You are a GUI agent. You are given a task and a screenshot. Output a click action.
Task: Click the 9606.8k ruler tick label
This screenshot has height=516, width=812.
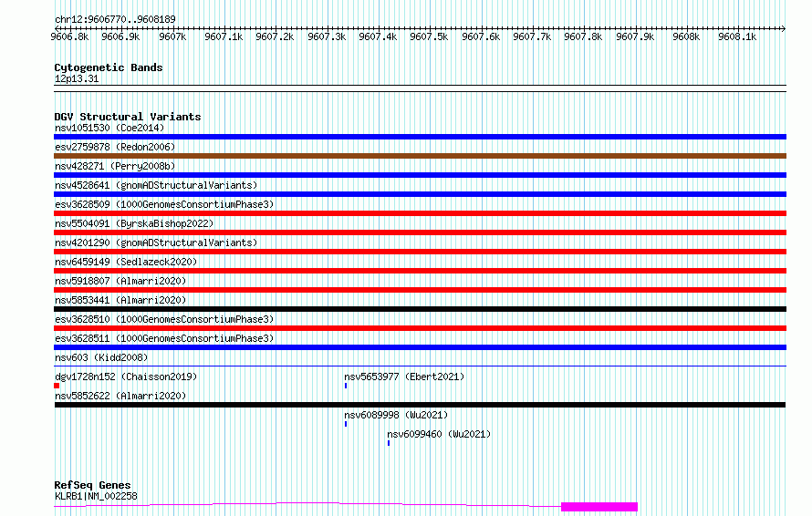point(69,36)
